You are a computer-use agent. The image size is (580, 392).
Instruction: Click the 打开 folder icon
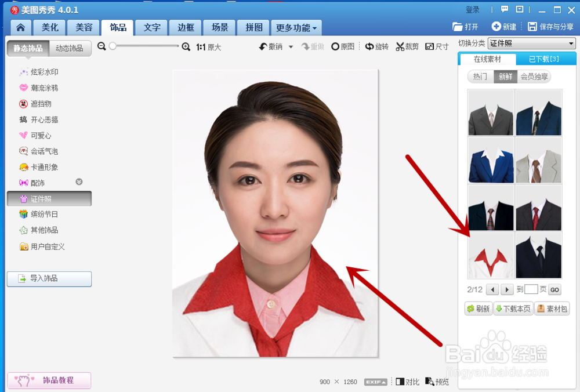pos(458,27)
